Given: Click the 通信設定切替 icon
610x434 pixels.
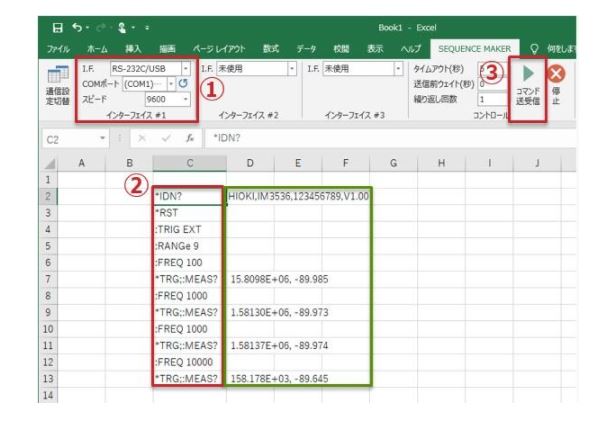Looking at the screenshot, I should point(58,75).
